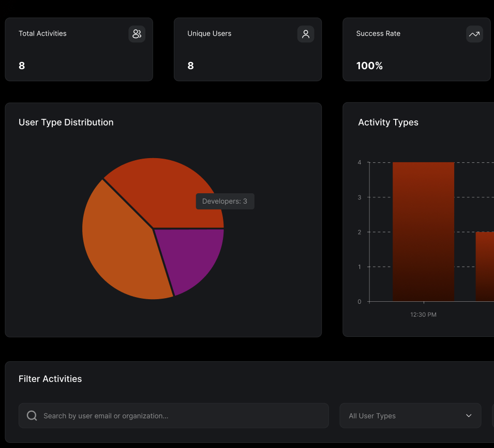
Task: Focus the search by user email field
Action: pyautogui.click(x=181, y=416)
